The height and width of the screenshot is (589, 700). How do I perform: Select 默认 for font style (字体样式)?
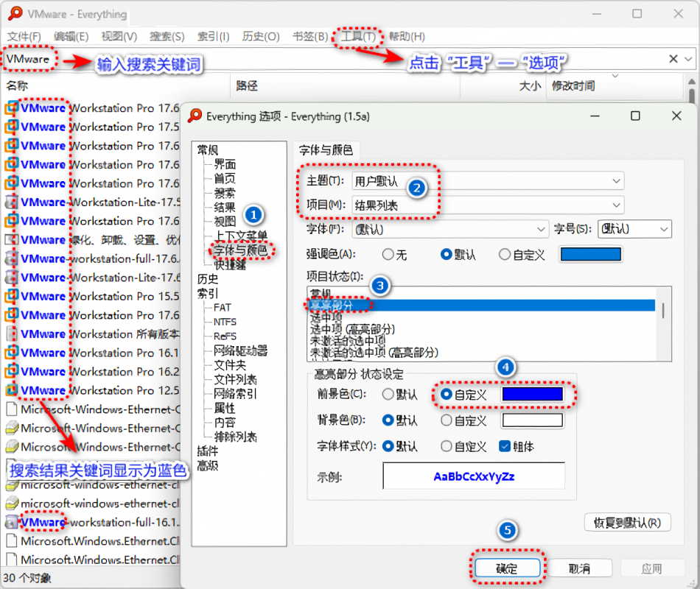click(x=400, y=446)
